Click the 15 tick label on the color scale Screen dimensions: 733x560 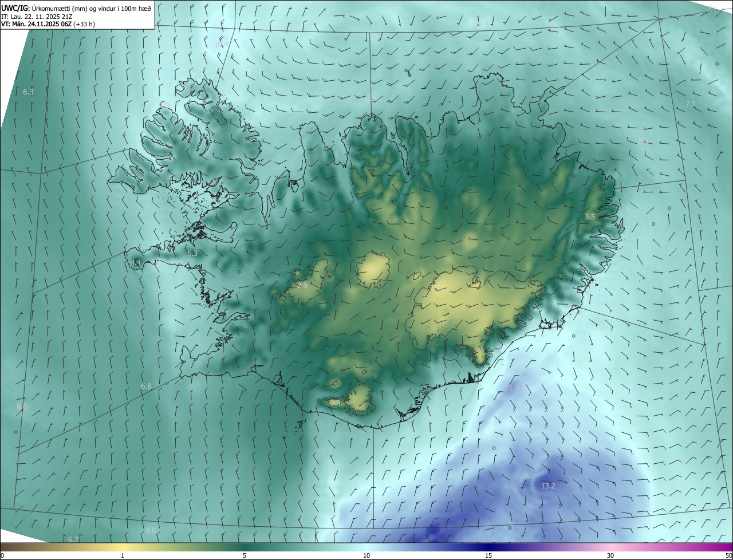coord(488,555)
